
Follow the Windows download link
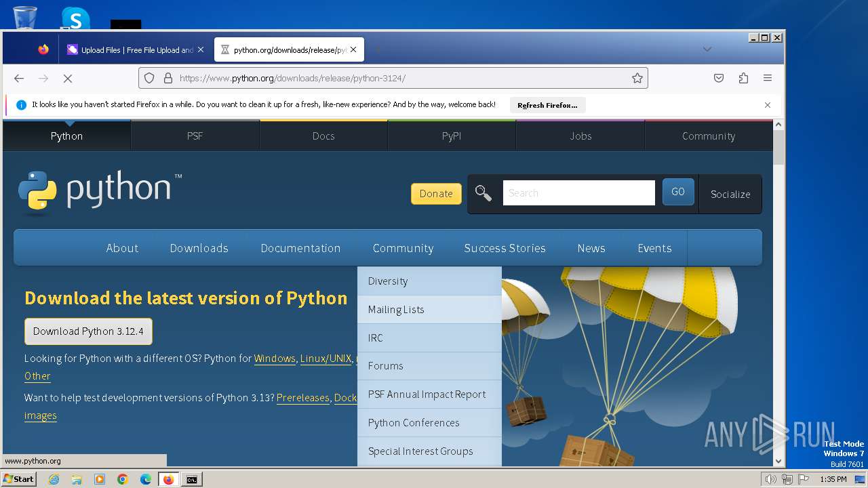tap(275, 359)
